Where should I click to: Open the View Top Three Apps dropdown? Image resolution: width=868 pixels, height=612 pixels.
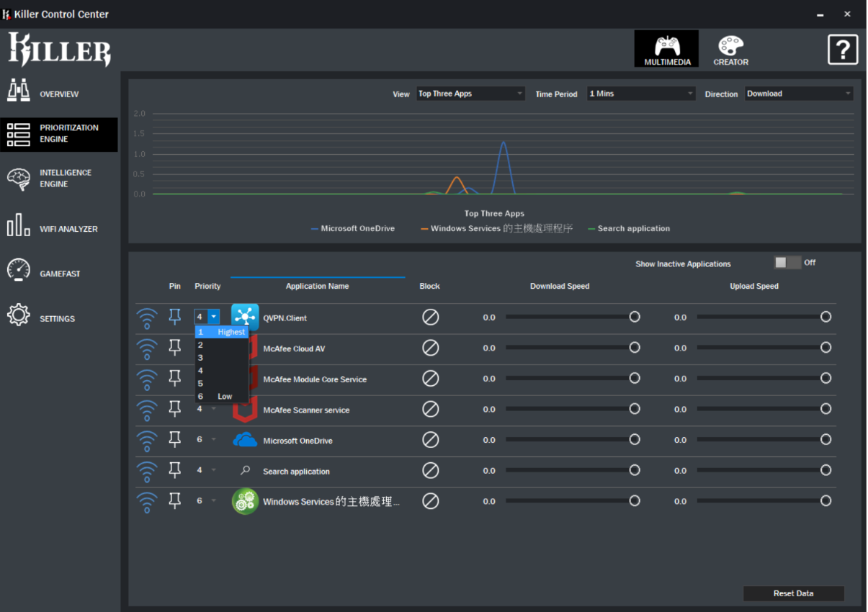coord(470,94)
